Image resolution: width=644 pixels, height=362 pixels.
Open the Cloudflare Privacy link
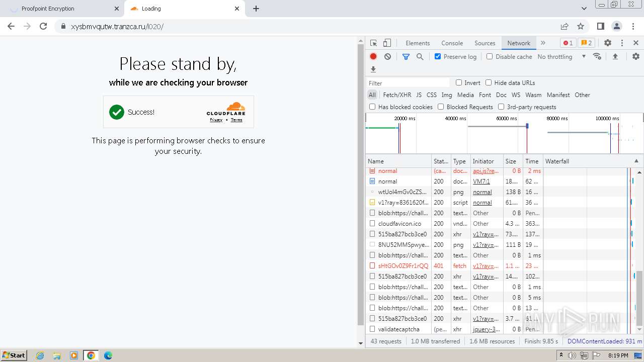click(216, 120)
